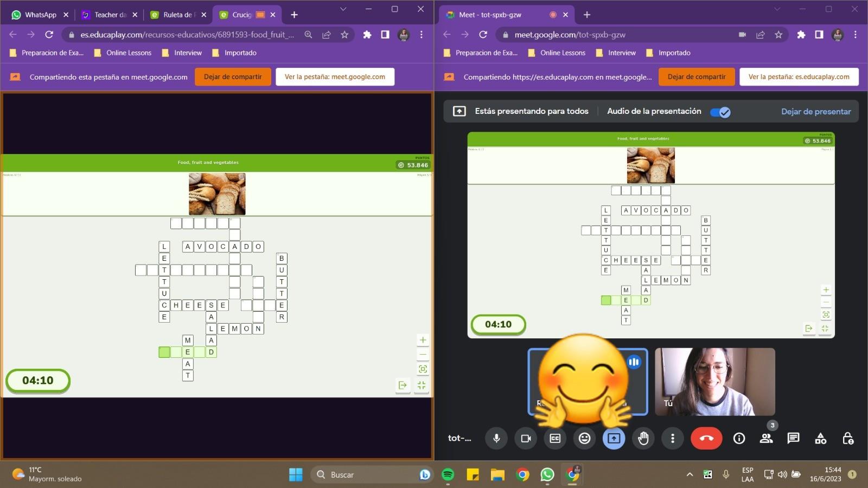The image size is (868, 488).
Task: Show the Meet participants list
Action: (766, 438)
